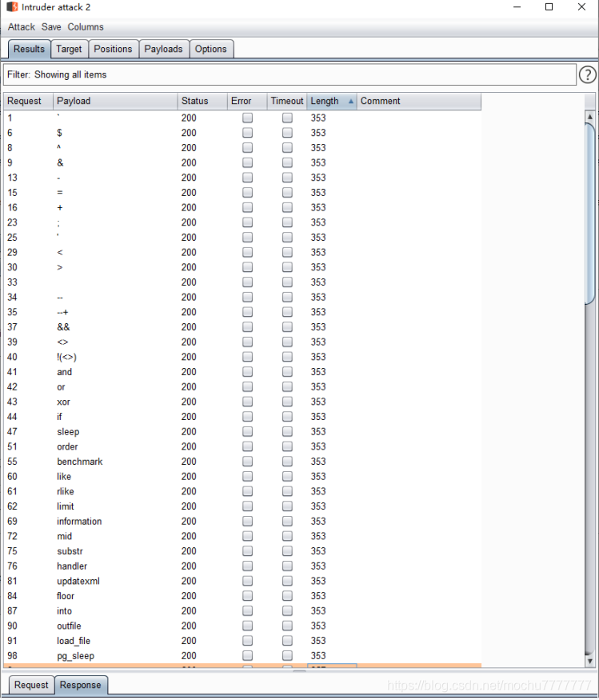599x700 pixels.
Task: Select the row with payload &&
Action: pyautogui.click(x=242, y=327)
